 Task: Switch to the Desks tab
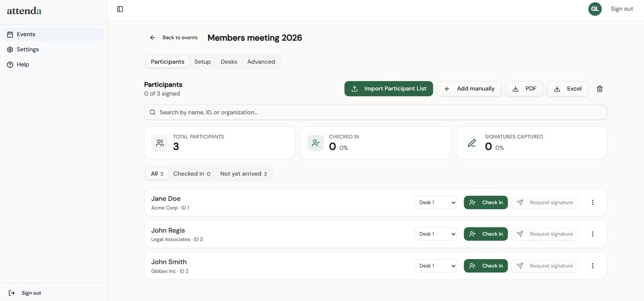tap(229, 62)
